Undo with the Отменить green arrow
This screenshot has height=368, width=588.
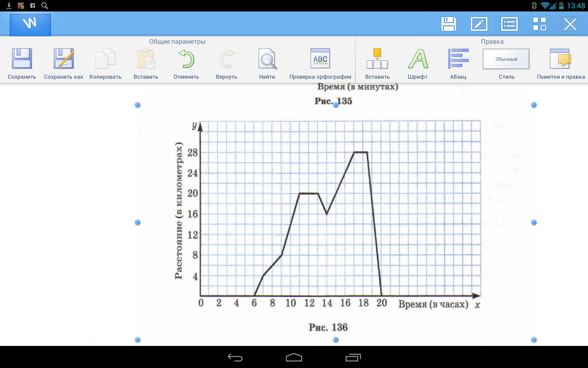(x=186, y=59)
